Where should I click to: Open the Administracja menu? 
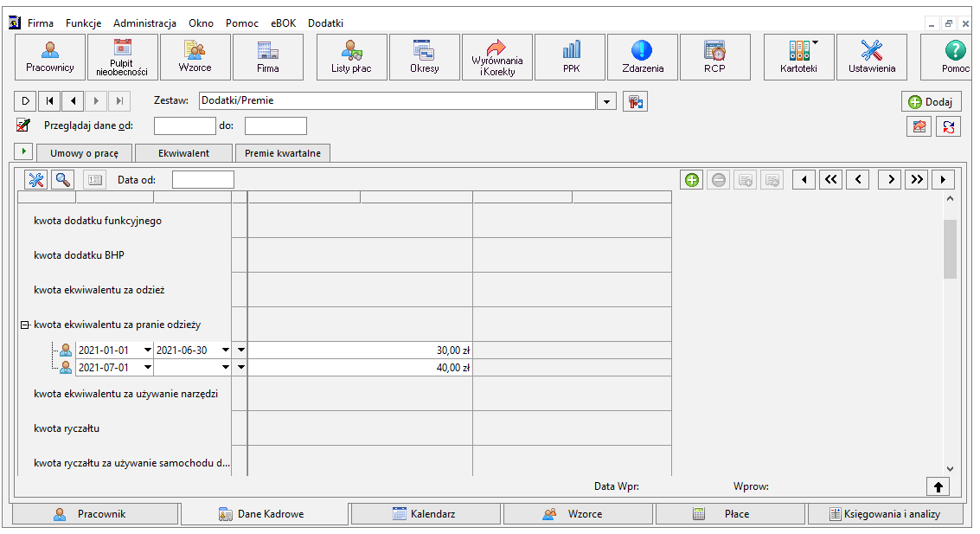[144, 23]
